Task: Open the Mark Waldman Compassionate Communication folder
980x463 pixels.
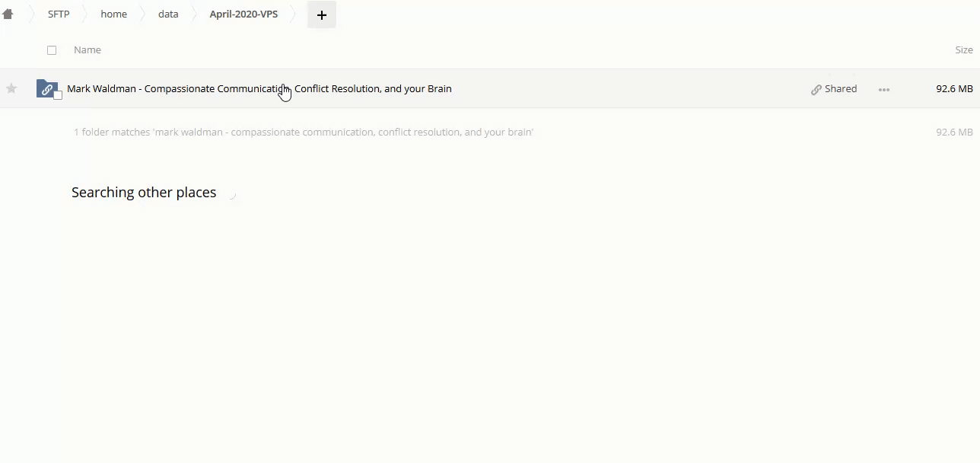Action: point(259,89)
